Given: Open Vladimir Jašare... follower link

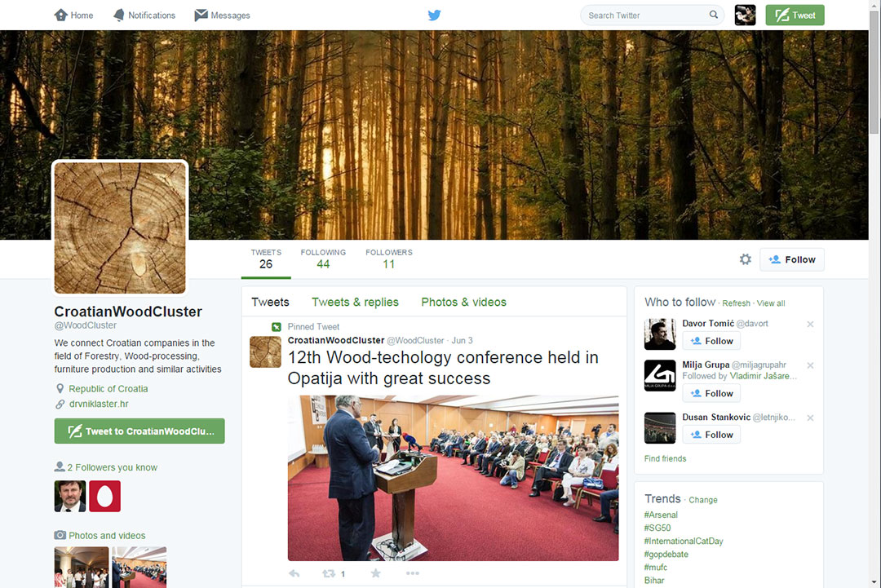Looking at the screenshot, I should [x=763, y=376].
